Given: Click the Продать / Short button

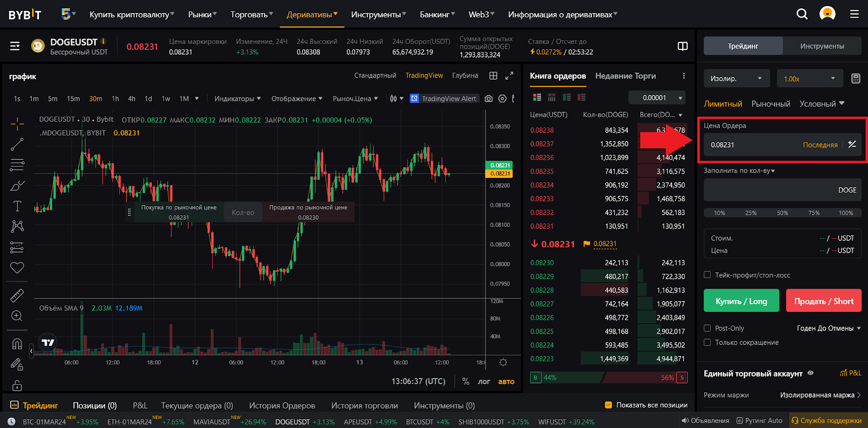Looking at the screenshot, I should tap(824, 301).
